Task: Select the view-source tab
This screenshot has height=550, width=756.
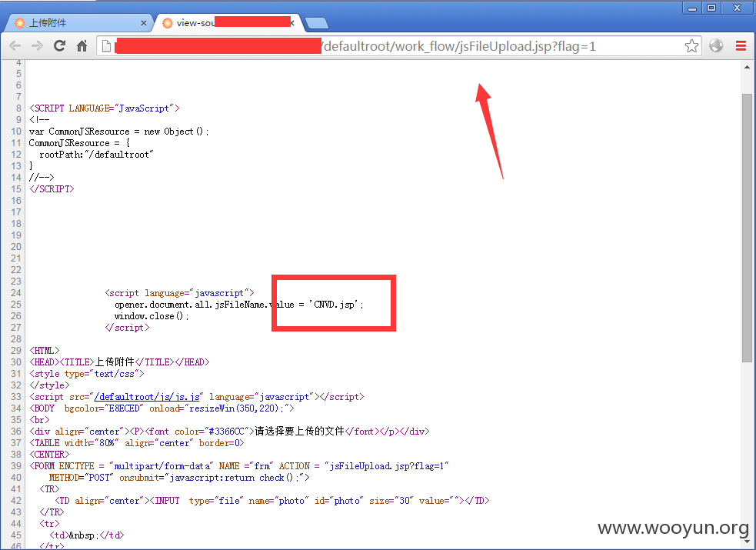Action: click(x=227, y=22)
